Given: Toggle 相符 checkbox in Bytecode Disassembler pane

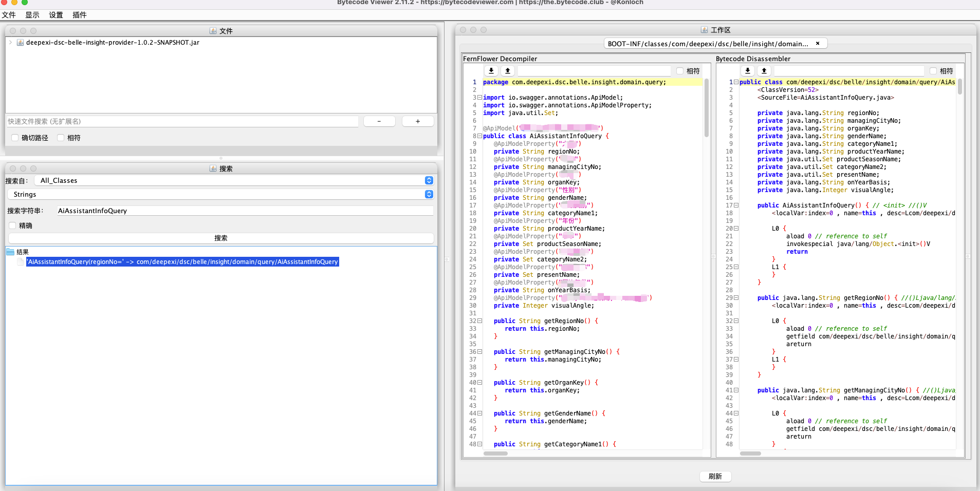Looking at the screenshot, I should (933, 71).
